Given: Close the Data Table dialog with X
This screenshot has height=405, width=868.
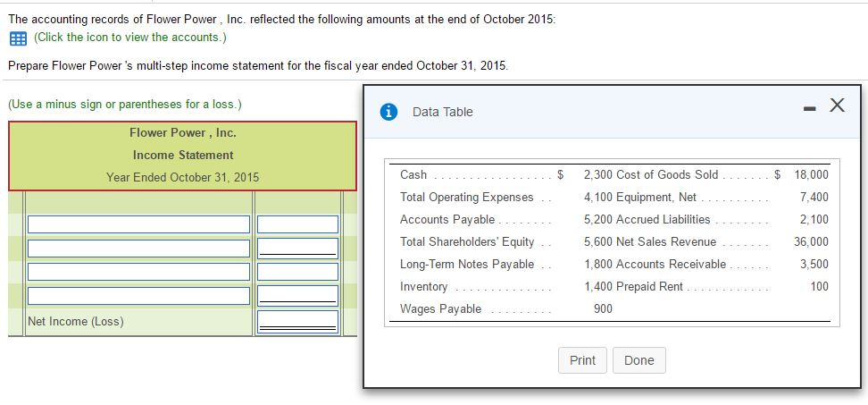Looking at the screenshot, I should coord(837,105).
